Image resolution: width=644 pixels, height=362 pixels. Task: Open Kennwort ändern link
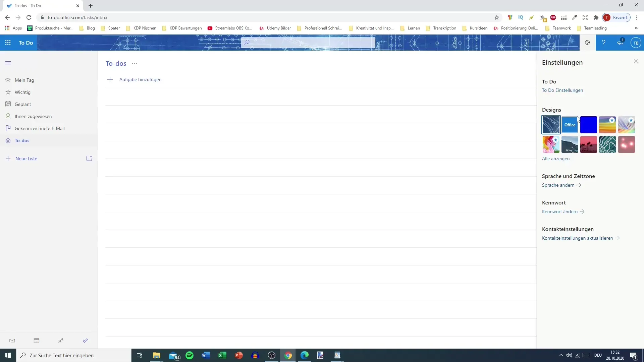pyautogui.click(x=563, y=212)
